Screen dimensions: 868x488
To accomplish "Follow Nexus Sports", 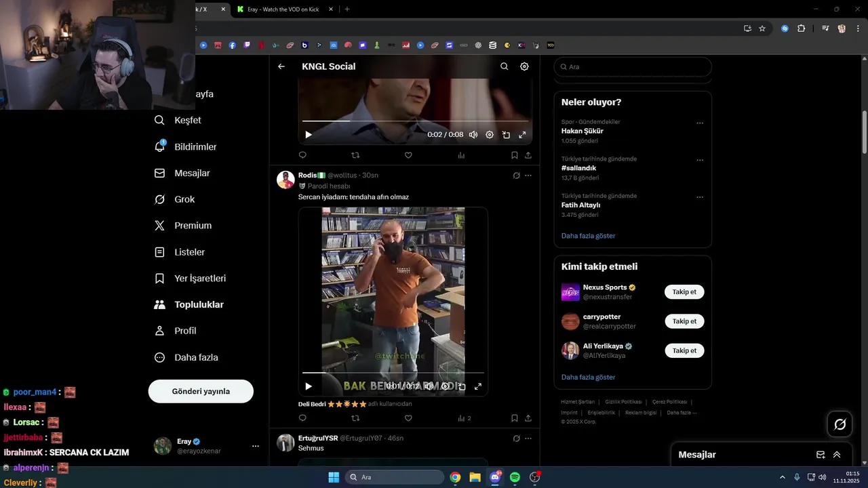I will pos(684,292).
